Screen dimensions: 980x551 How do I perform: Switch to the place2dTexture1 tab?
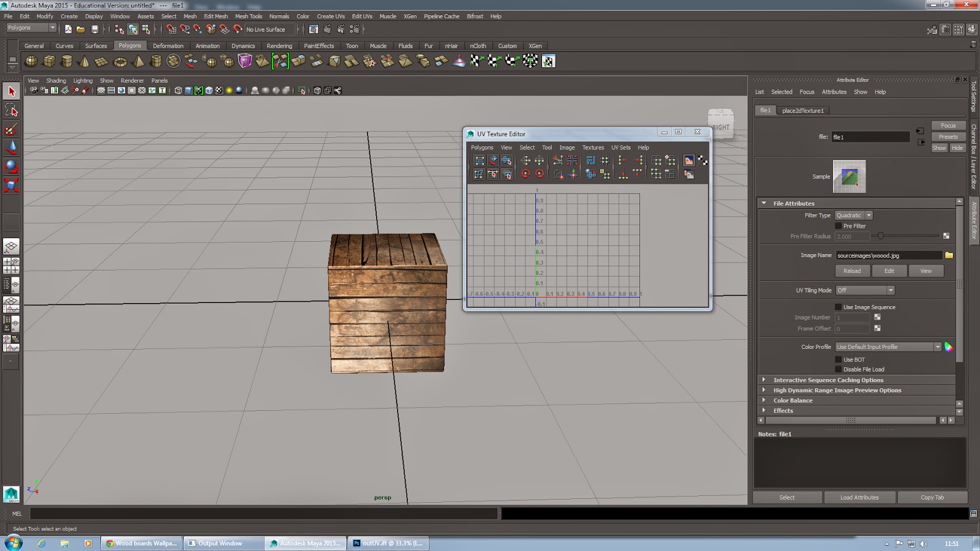(802, 111)
